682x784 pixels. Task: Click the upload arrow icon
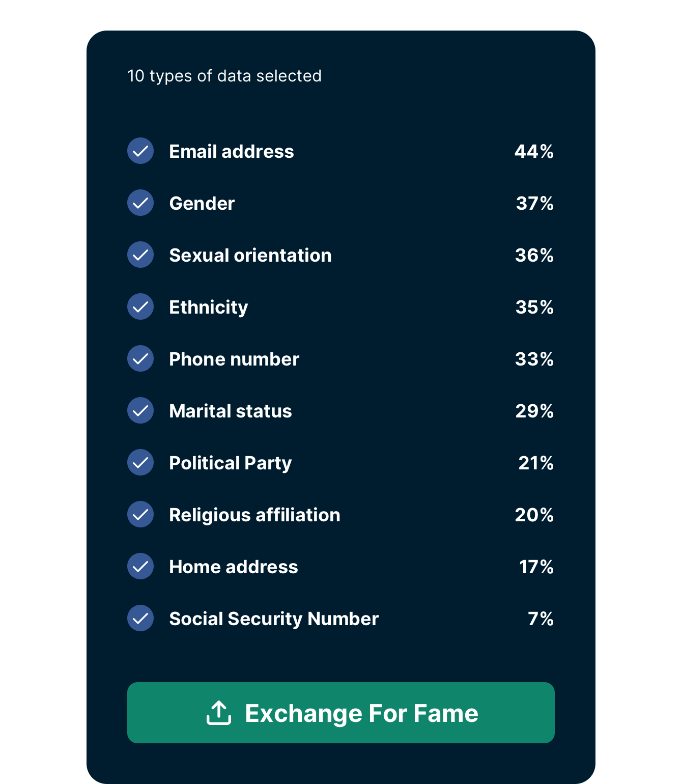point(219,713)
